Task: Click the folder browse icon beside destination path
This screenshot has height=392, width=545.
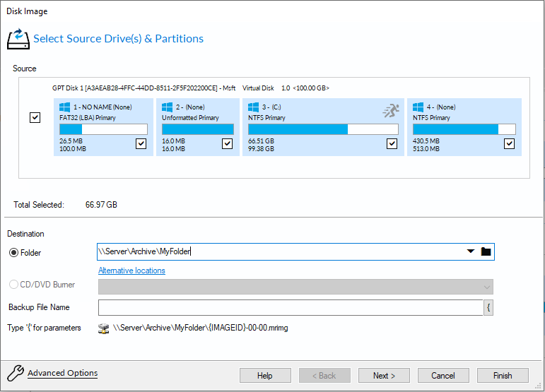Action: pos(486,251)
